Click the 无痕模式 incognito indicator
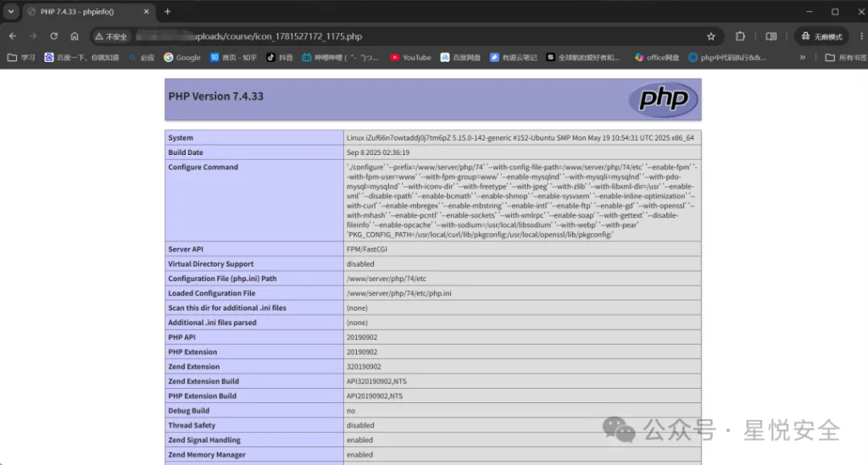 coord(821,36)
